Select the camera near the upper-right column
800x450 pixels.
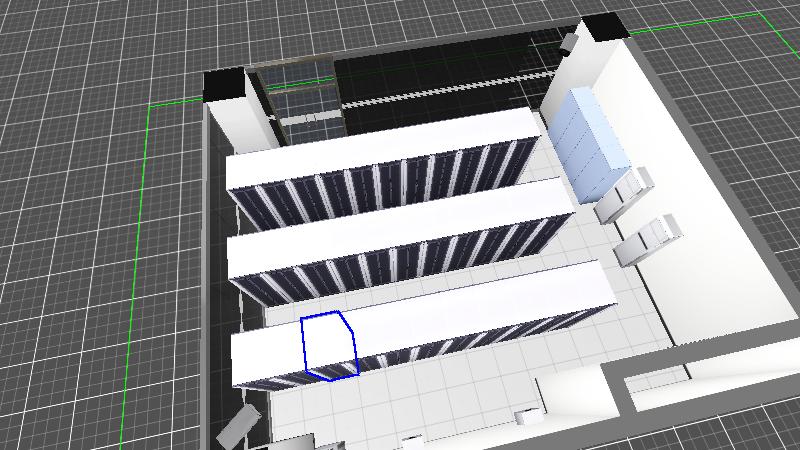(x=569, y=42)
